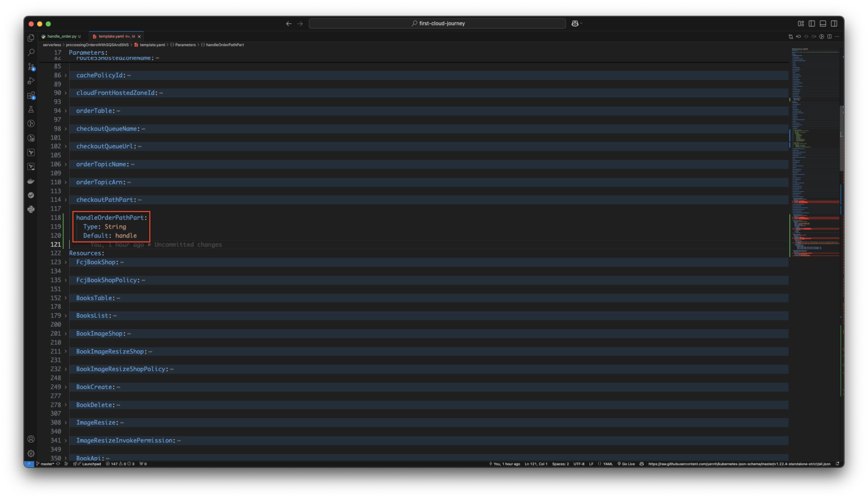Click UTF-8 encoding in status bar
Viewport: 868px width, 499px height.
579,464
